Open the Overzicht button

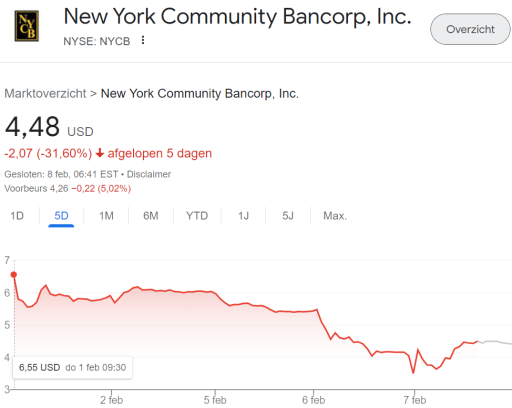(470, 29)
